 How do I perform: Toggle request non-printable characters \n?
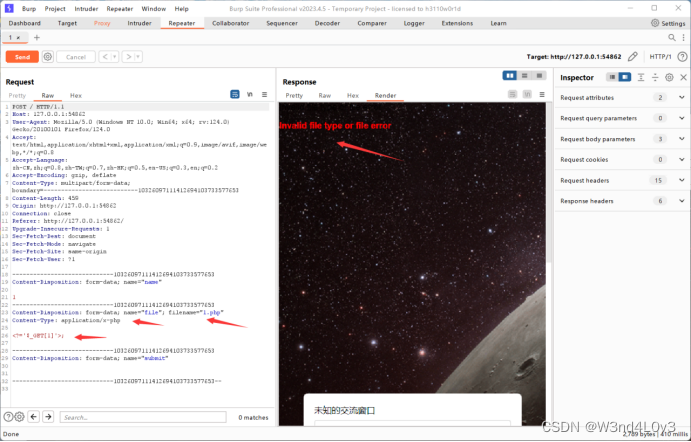click(250, 94)
